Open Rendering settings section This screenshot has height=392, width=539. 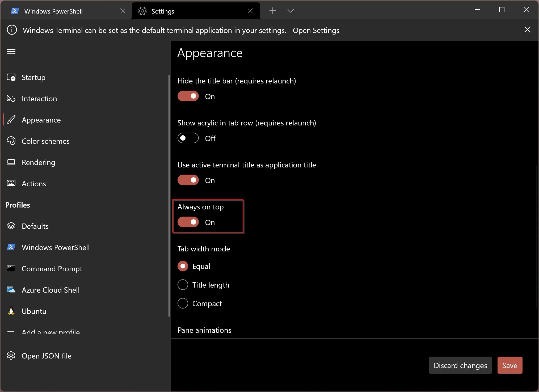(x=38, y=162)
